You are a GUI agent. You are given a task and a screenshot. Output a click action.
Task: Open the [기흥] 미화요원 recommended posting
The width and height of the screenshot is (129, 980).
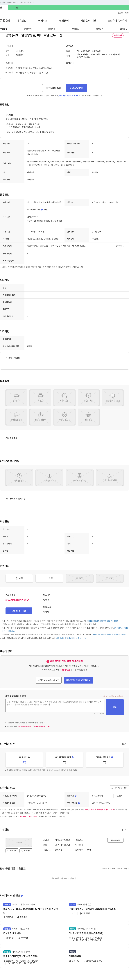coord(92,909)
